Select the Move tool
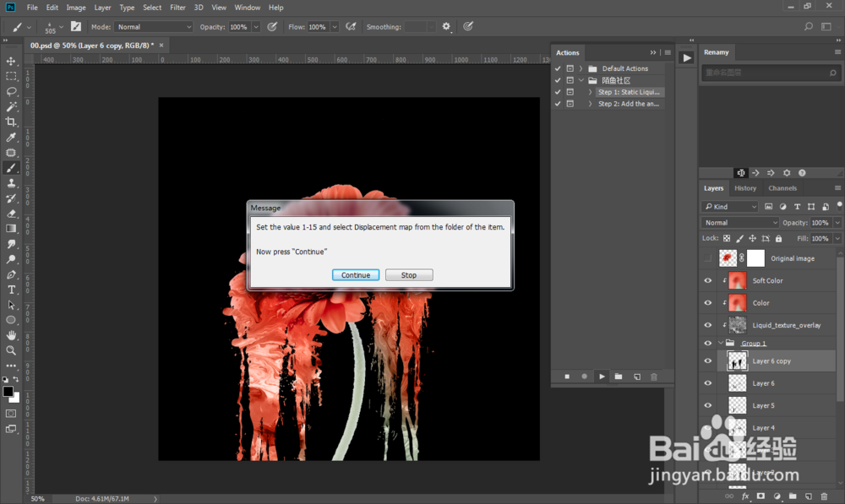845x504 pixels. click(11, 62)
